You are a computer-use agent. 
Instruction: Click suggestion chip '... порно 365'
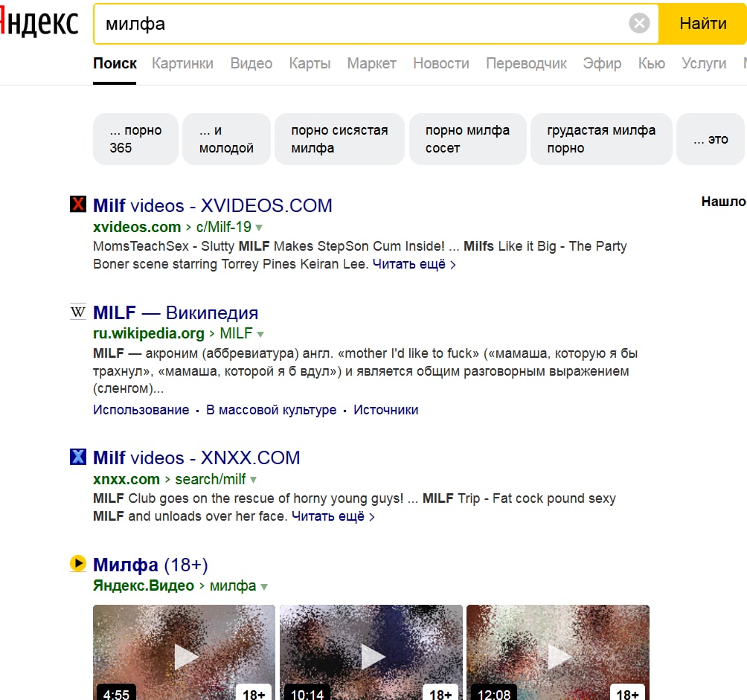[135, 139]
